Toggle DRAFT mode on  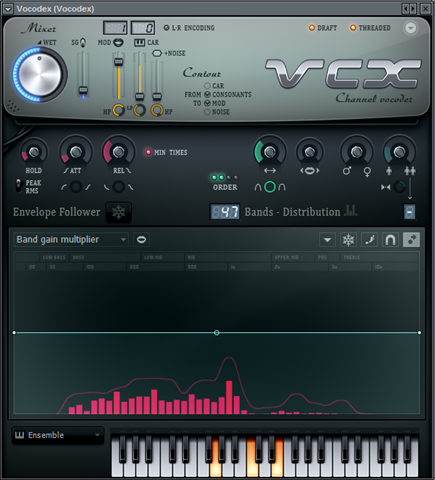312,28
